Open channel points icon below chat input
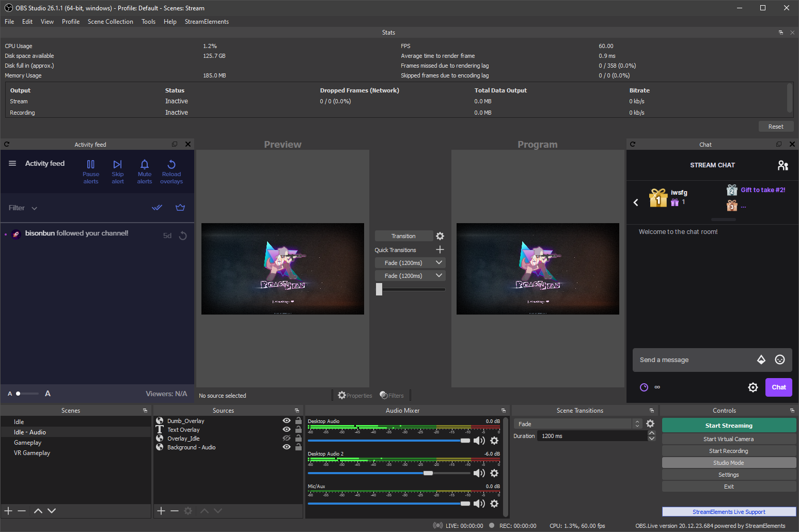799x532 pixels. pyautogui.click(x=644, y=387)
